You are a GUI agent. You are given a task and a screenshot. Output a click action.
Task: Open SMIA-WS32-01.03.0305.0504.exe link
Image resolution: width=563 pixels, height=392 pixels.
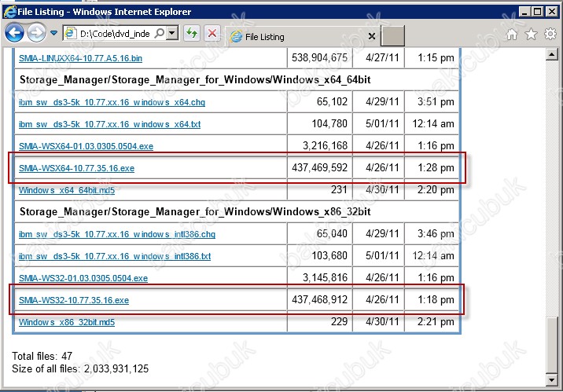coord(83,278)
